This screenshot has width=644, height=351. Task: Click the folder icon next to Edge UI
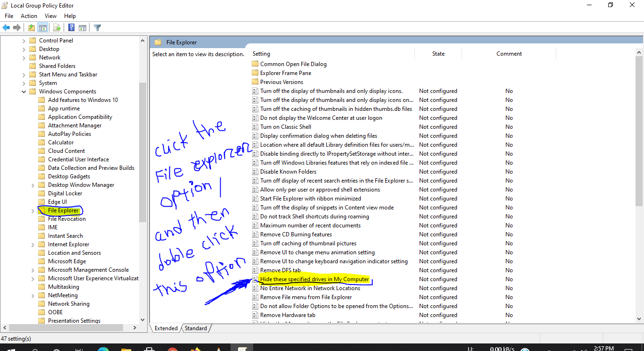click(x=41, y=201)
